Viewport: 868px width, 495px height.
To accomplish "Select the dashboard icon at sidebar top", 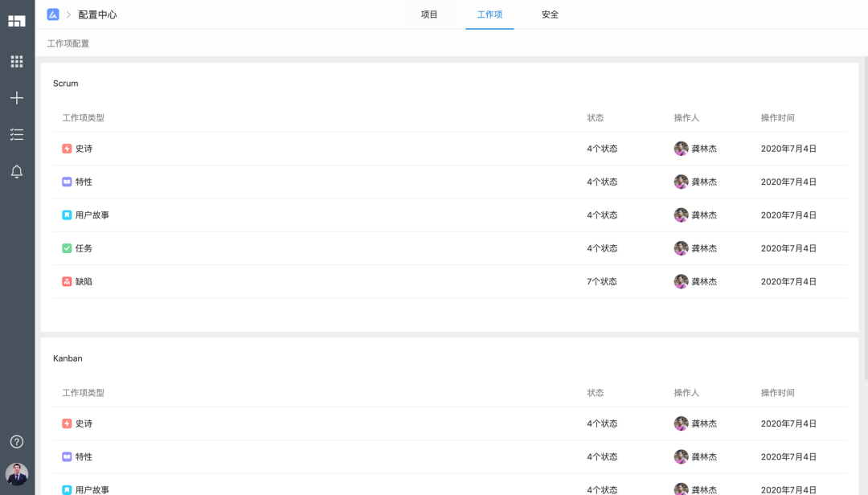I will [17, 20].
